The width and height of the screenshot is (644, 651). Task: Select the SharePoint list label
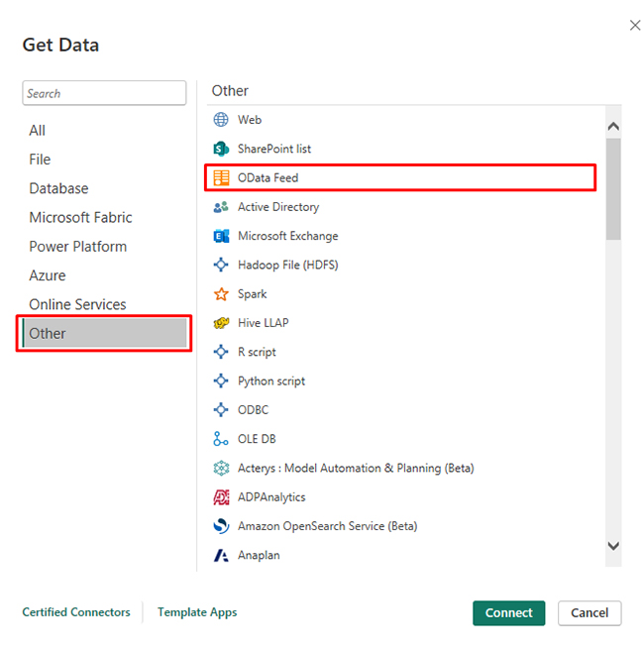(274, 149)
